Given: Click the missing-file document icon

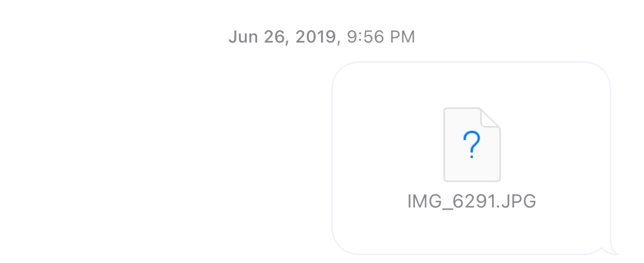Looking at the screenshot, I should click(472, 145).
